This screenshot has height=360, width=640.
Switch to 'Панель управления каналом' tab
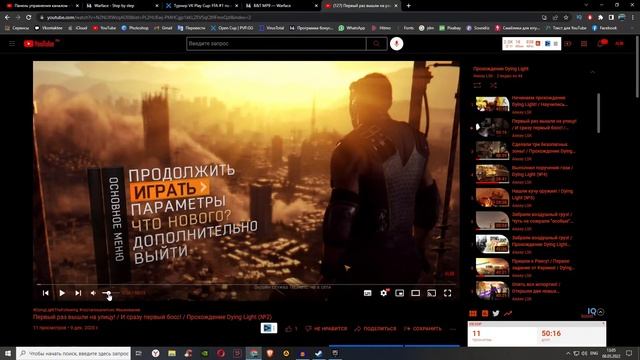[x=42, y=6]
